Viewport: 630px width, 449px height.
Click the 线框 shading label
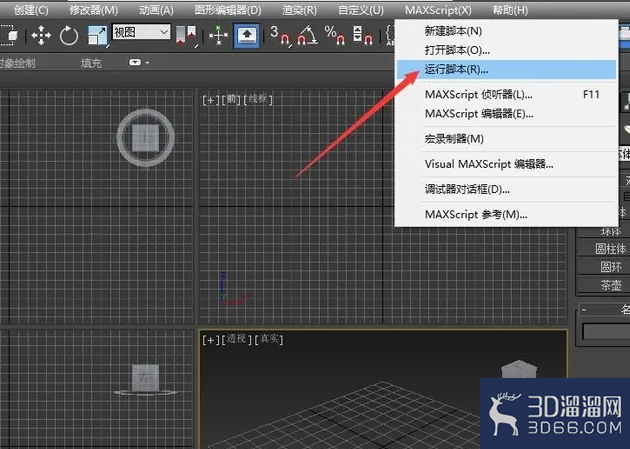(258, 99)
